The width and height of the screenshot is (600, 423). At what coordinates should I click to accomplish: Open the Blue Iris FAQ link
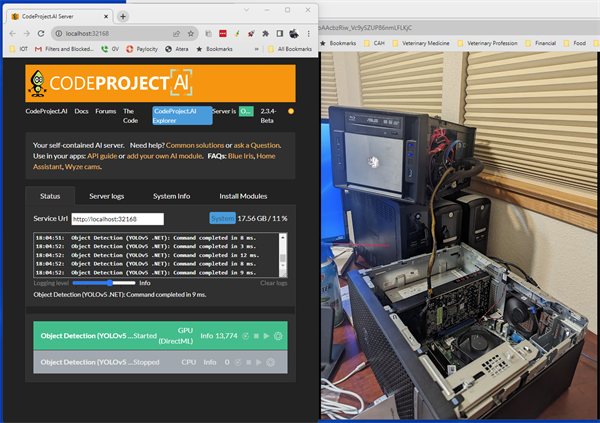tap(240, 156)
